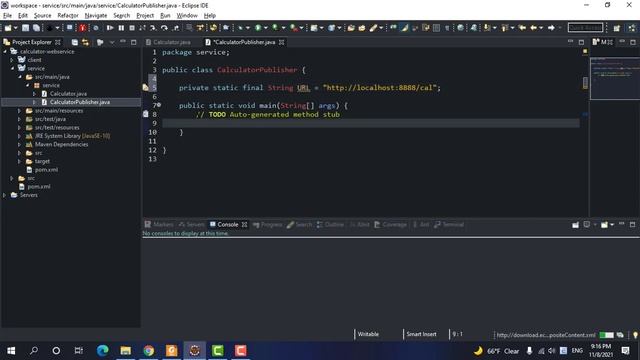The image size is (640, 360).
Task: Click the Open Perspective icon
Action: click(x=617, y=28)
